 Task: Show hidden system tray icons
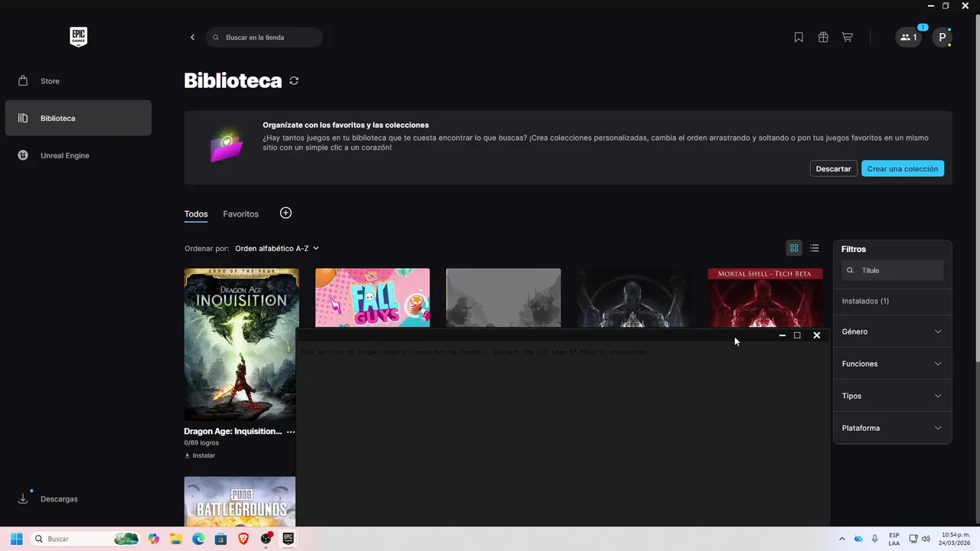click(842, 539)
